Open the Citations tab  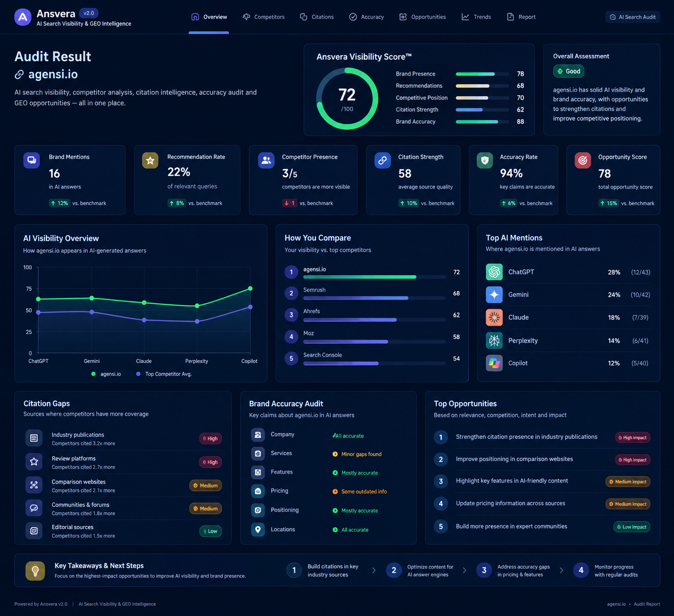[317, 17]
